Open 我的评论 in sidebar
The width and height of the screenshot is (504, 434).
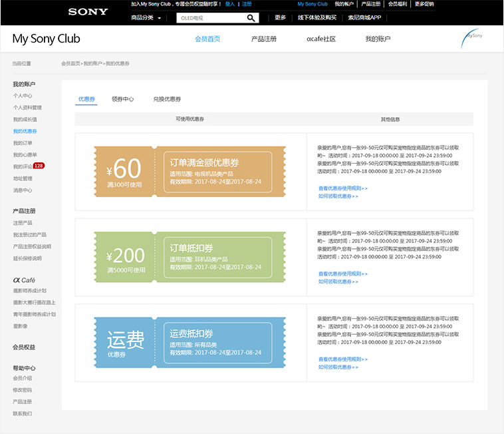[23, 166]
